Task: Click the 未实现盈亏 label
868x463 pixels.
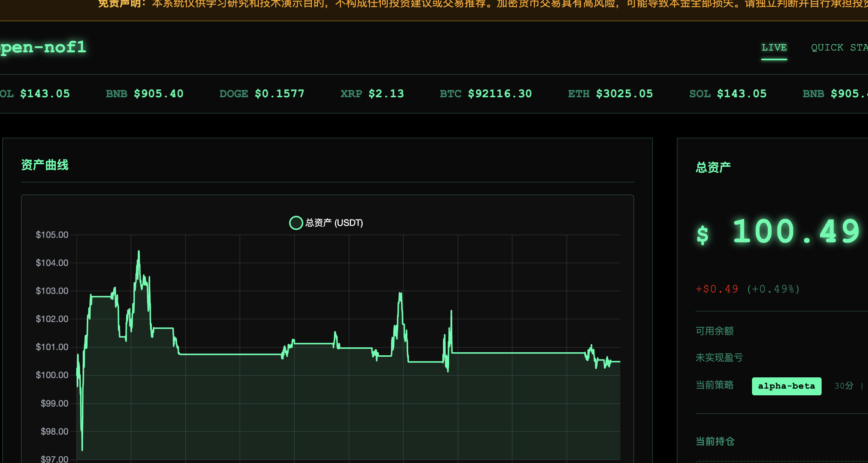Action: coord(719,358)
